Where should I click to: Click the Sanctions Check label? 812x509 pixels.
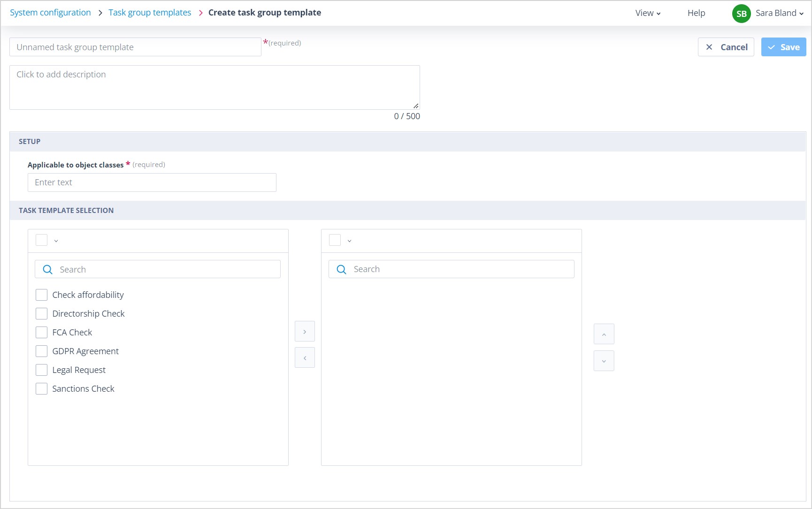click(83, 389)
